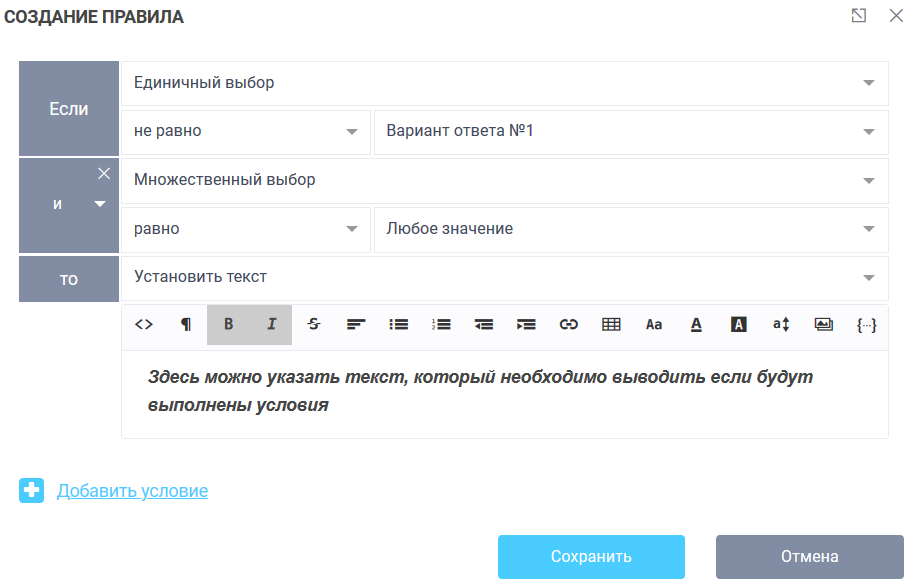Apply strikethrough to the text
Image resolution: width=906 pixels, height=582 pixels.
pyautogui.click(x=312, y=324)
